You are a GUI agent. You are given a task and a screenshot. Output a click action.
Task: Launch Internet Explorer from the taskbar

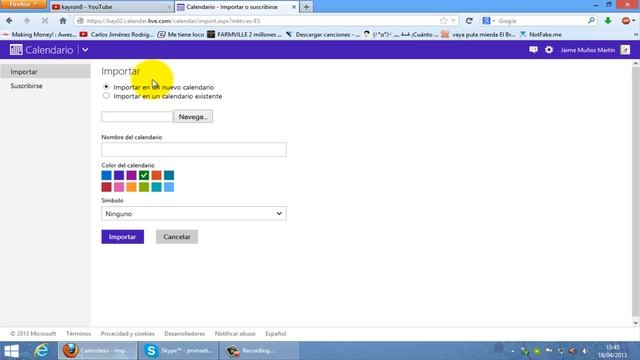click(41, 351)
